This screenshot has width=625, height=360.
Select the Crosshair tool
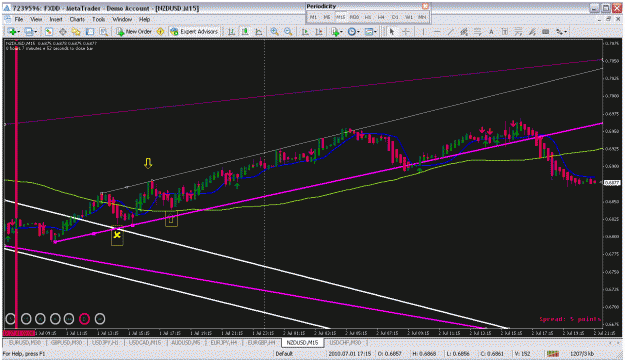(405, 31)
